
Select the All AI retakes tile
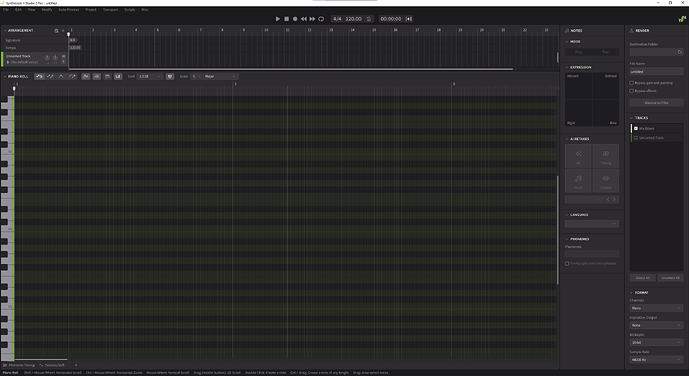578,156
